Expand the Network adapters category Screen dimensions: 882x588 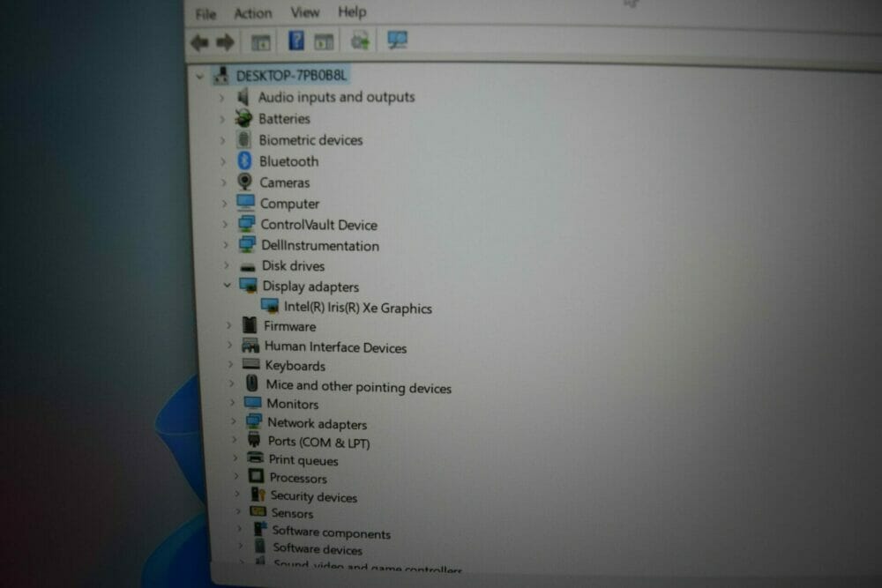234,421
